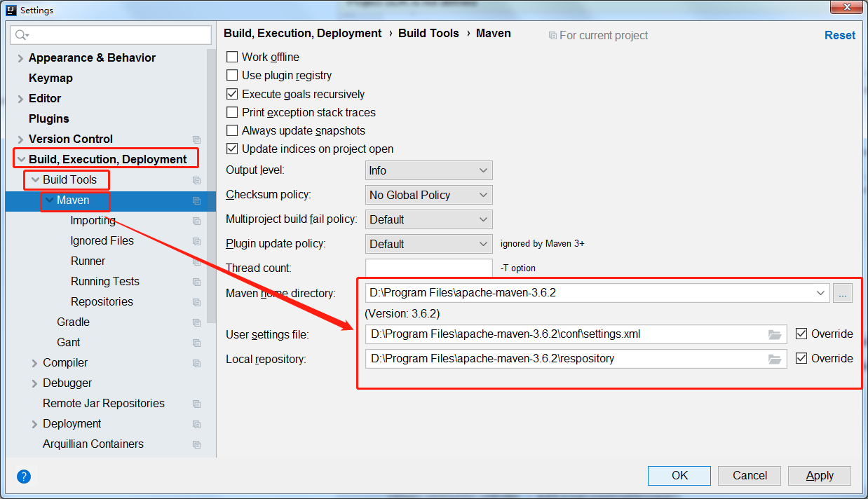Click the project-level icon beside Importing
This screenshot has height=499, width=868.
coord(196,221)
